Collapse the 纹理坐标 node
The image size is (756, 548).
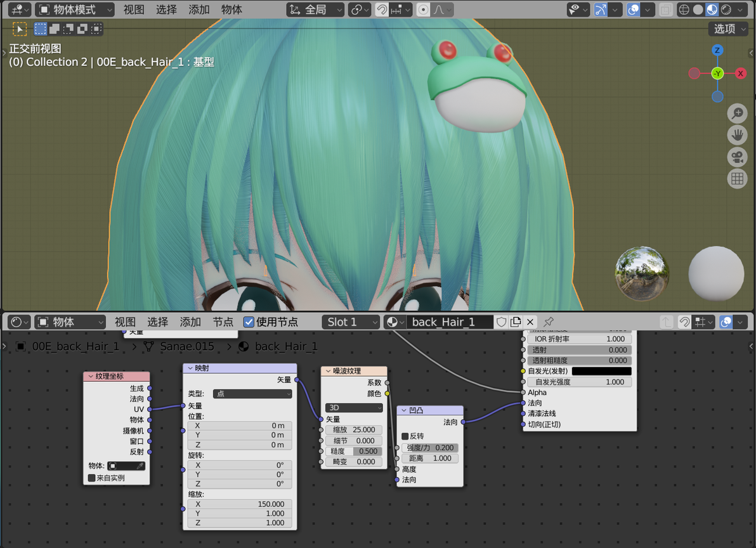point(91,376)
